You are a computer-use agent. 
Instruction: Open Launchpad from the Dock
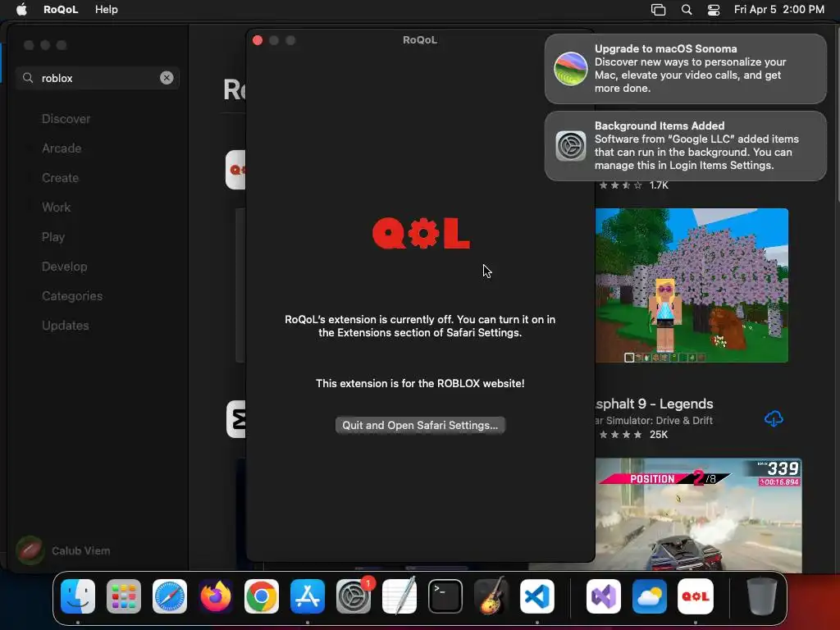pos(124,596)
